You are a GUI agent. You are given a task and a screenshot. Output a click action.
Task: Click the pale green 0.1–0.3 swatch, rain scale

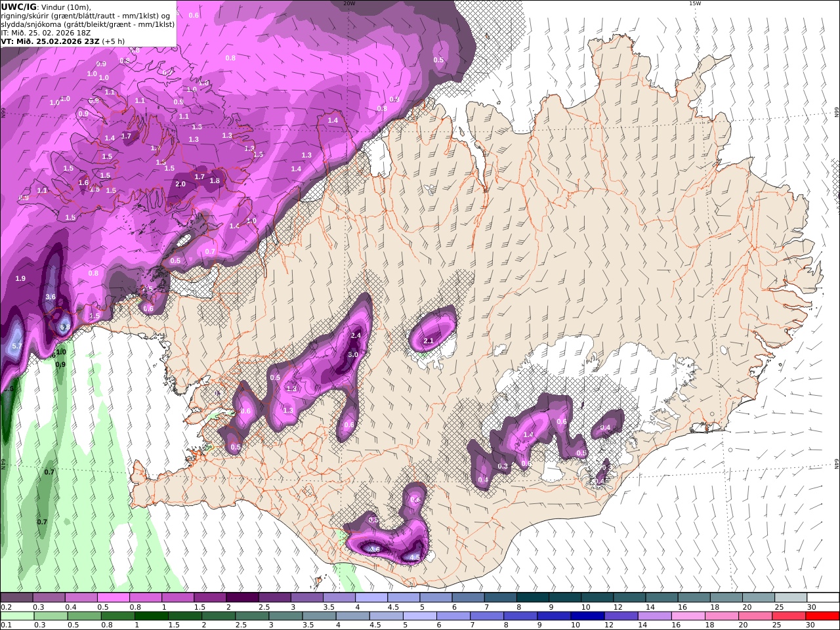tap(16, 616)
